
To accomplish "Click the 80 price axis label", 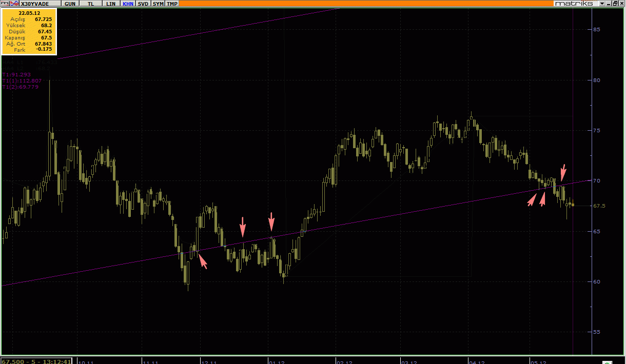I will tap(597, 80).
